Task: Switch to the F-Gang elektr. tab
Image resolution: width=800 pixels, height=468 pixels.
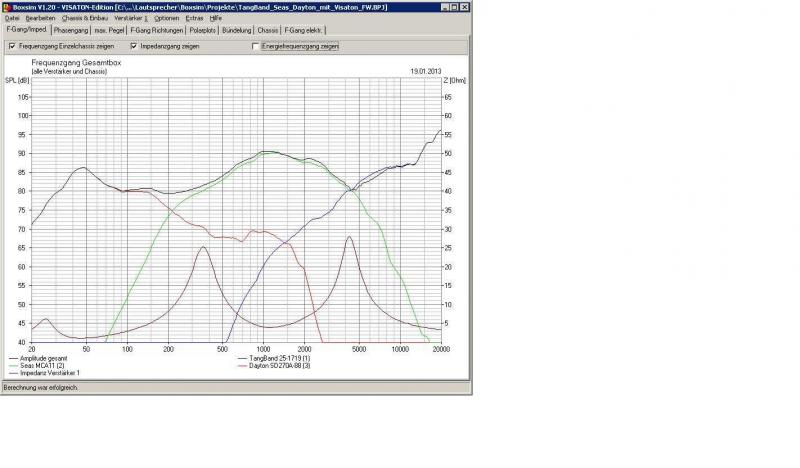Action: [304, 31]
